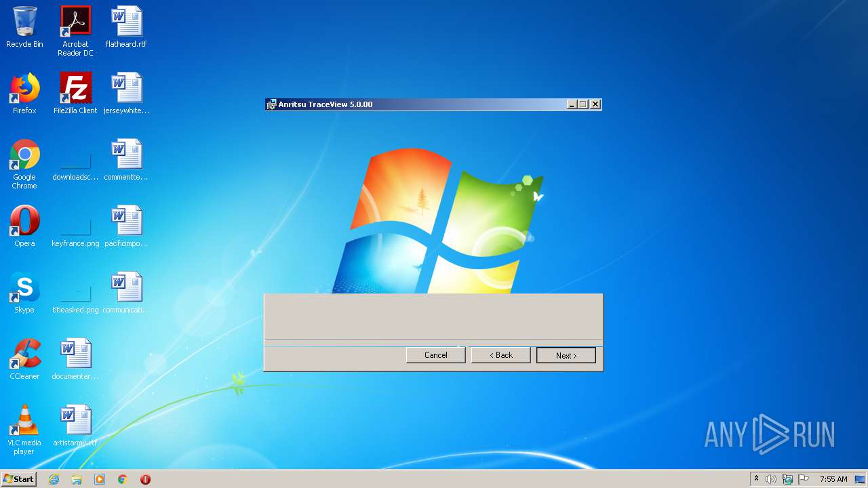Maximize the Anritsu TraceView installer window
Image resolution: width=868 pixels, height=488 pixels.
(x=583, y=104)
